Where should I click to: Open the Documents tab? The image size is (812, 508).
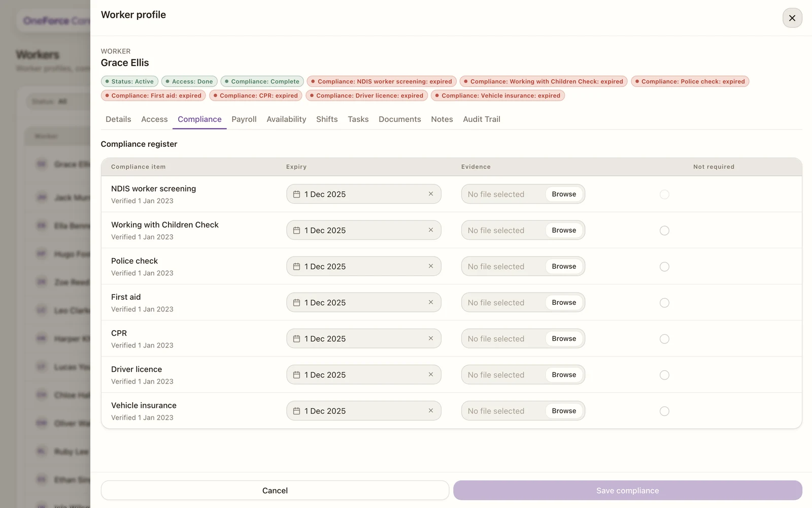point(399,119)
